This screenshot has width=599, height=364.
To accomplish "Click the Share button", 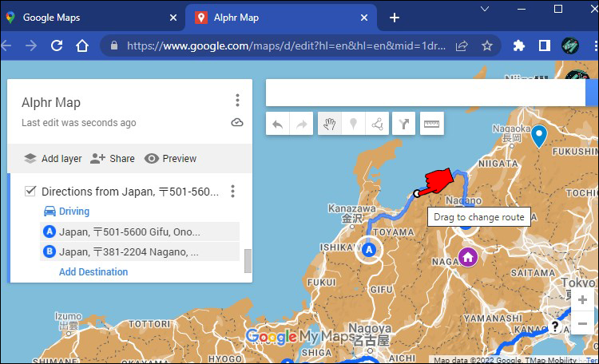I will point(113,158).
